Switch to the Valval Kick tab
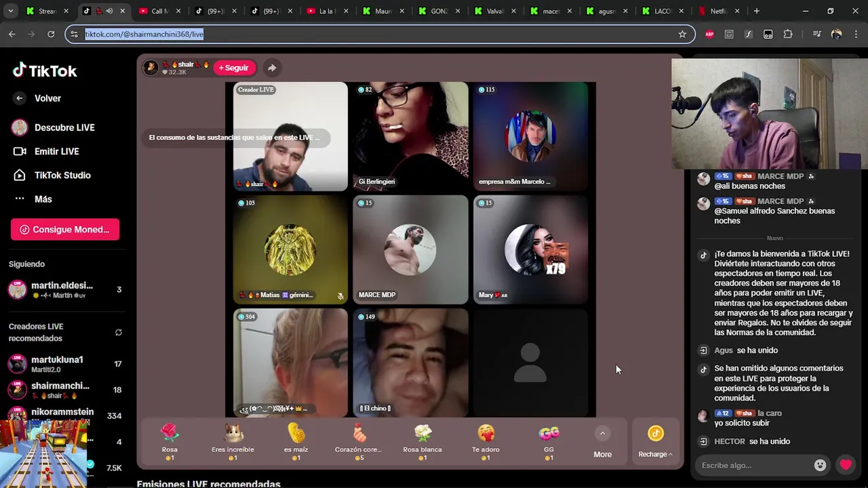Screen dimensions: 868x488 [495, 11]
